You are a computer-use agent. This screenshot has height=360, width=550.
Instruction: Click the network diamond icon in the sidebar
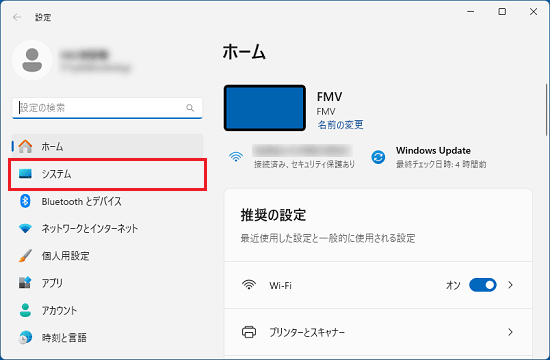coord(25,228)
